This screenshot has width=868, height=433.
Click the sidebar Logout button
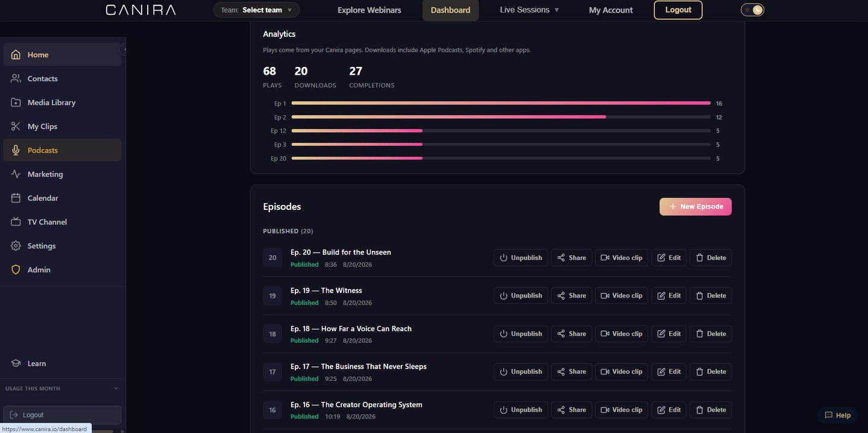pyautogui.click(x=62, y=415)
